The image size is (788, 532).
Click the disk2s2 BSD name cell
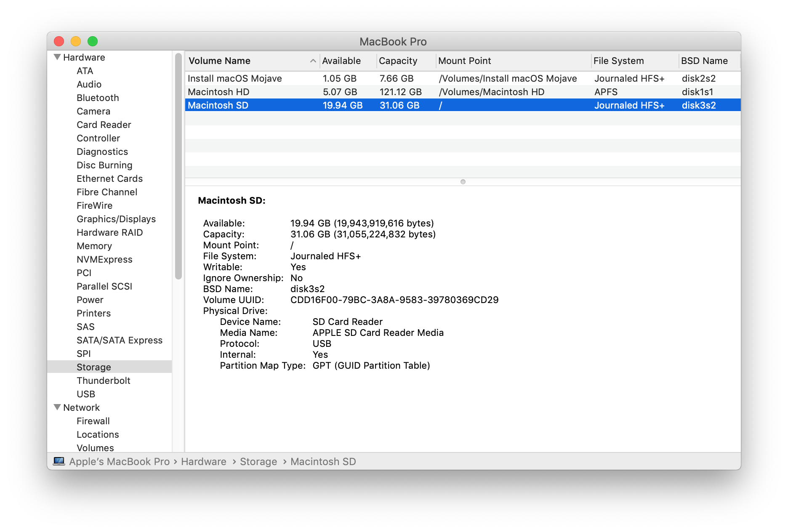pos(699,78)
